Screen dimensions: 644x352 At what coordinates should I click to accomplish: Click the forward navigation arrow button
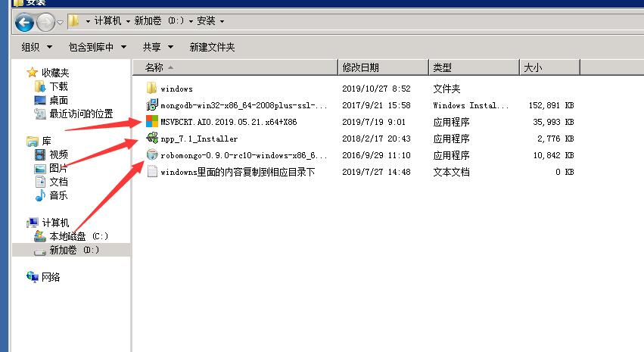click(45, 21)
